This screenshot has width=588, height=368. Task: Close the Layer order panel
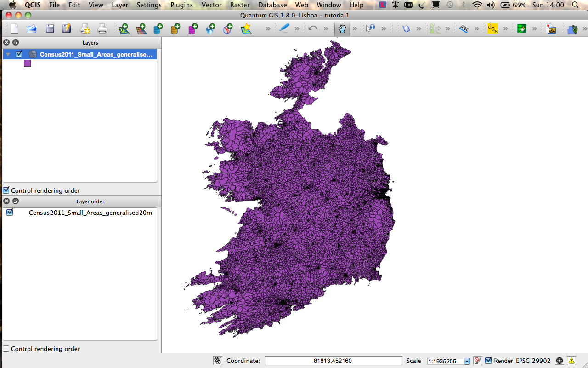[x=6, y=201]
